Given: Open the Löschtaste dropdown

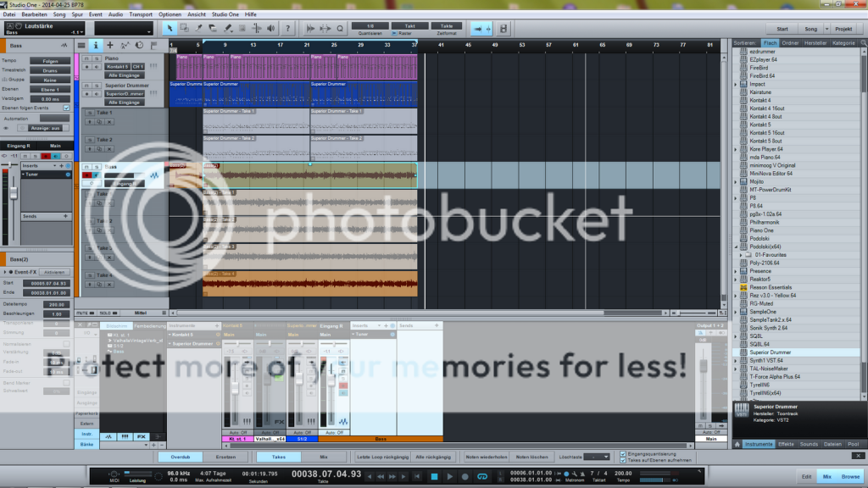Looking at the screenshot, I should [x=597, y=457].
